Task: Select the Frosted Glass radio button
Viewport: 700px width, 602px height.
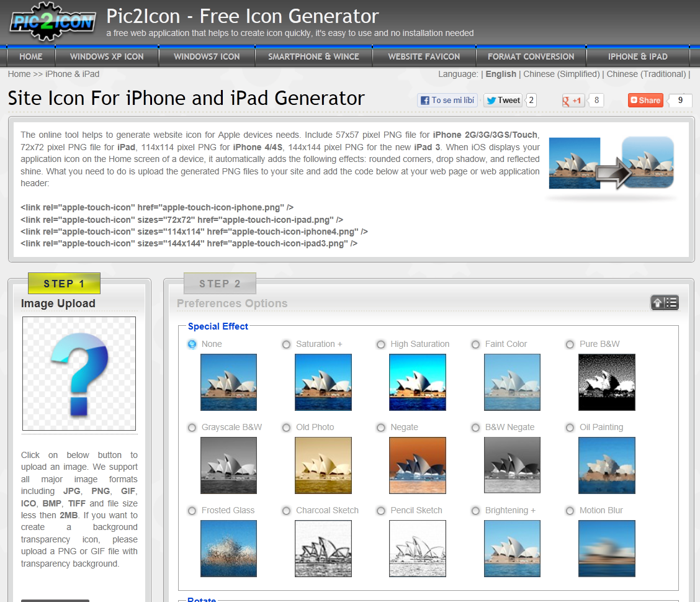Action: 192,510
